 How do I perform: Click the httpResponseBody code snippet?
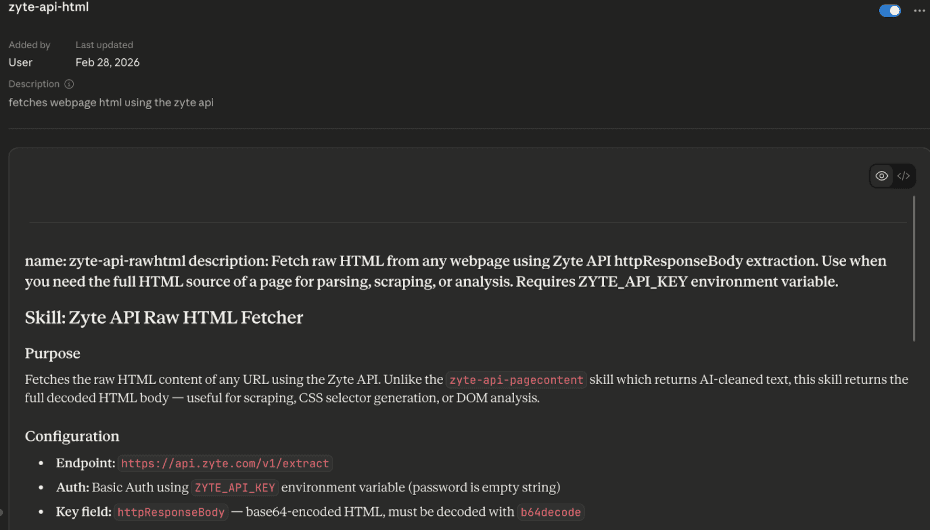171,512
